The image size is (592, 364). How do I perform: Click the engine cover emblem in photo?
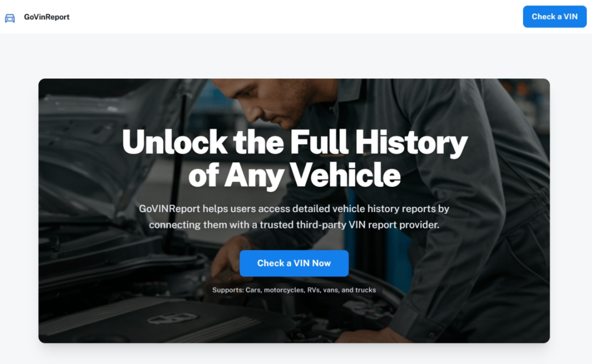172,318
